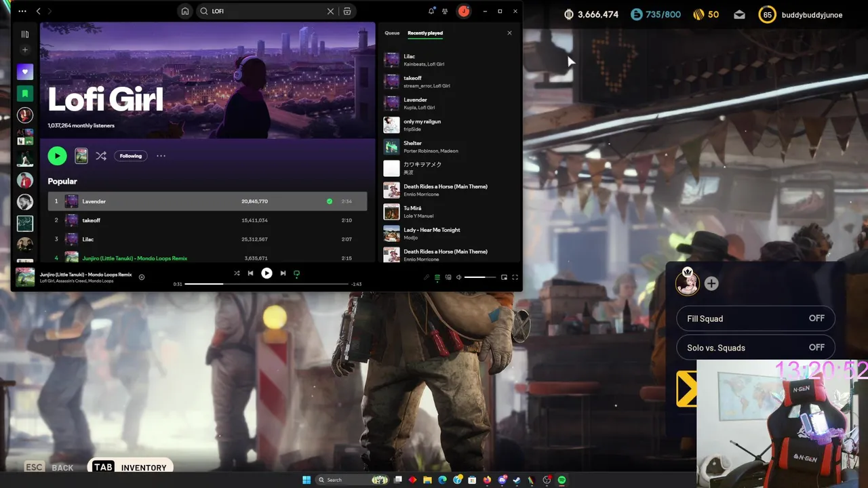This screenshot has height=488, width=868.
Task: Open Browse next to the search bar
Action: 347,11
